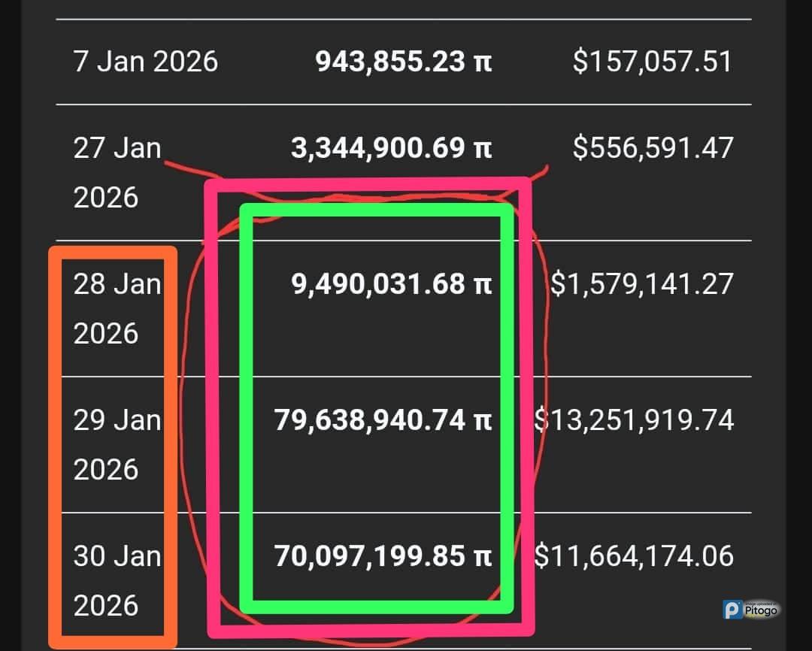Click the π symbol after 79,638,940.74

click(x=483, y=421)
